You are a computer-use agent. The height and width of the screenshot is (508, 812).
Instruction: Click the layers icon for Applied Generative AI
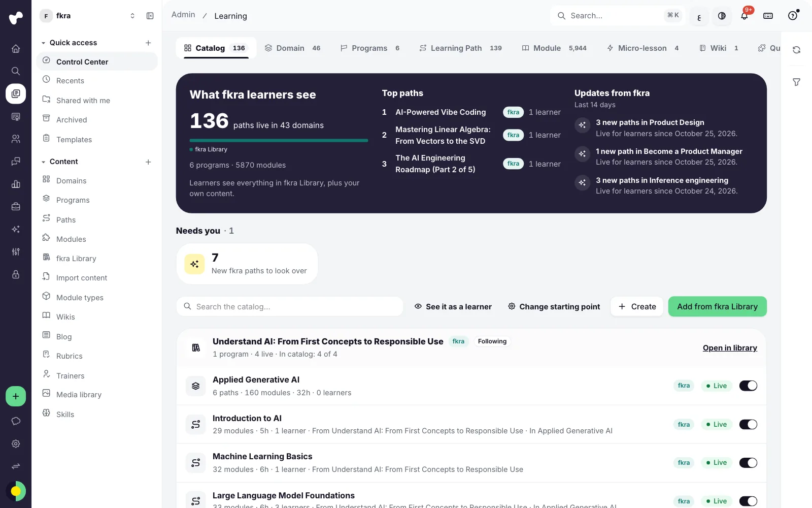click(x=196, y=386)
